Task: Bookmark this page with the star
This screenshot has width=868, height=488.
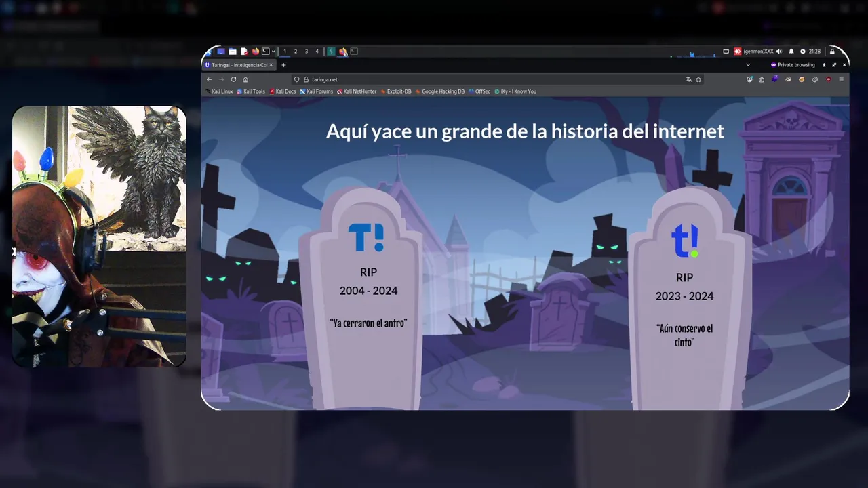Action: [x=698, y=79]
